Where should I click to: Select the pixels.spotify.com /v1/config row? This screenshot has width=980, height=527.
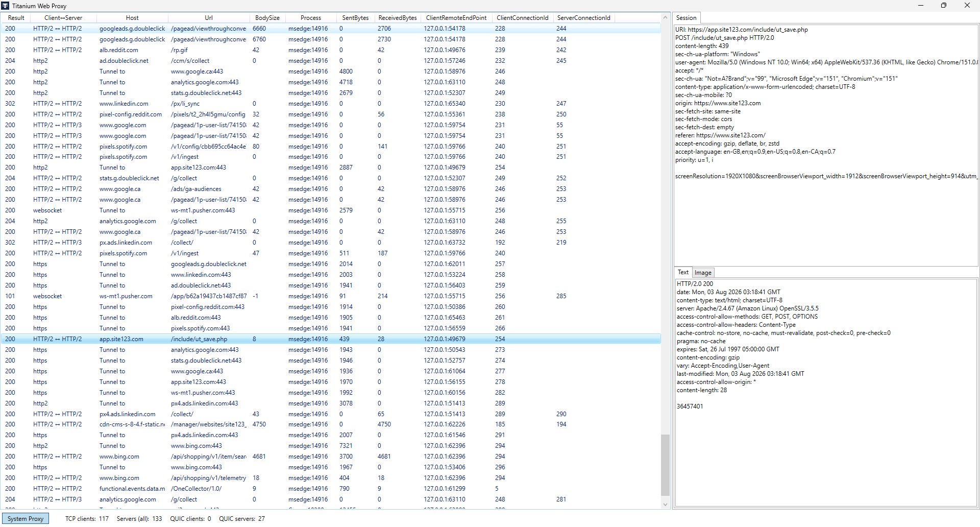pyautogui.click(x=331, y=147)
